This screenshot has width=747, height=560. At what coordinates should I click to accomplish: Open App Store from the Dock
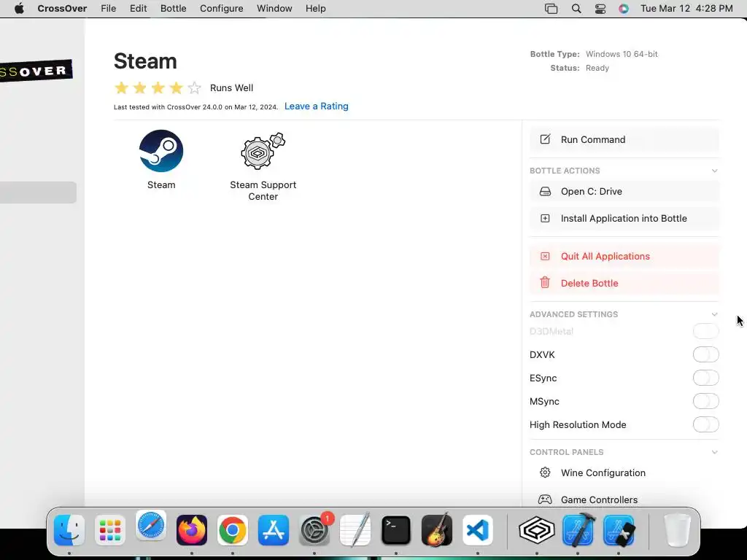click(274, 530)
